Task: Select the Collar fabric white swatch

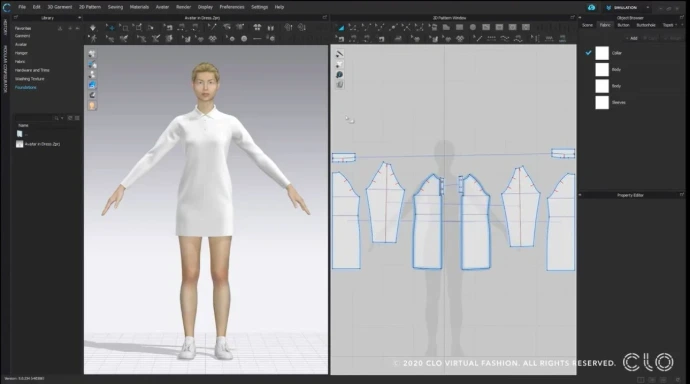Action: 602,53
